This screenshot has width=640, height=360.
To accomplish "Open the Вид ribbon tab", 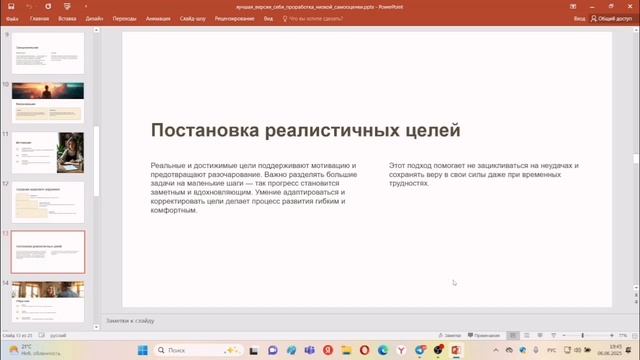I will point(268,19).
